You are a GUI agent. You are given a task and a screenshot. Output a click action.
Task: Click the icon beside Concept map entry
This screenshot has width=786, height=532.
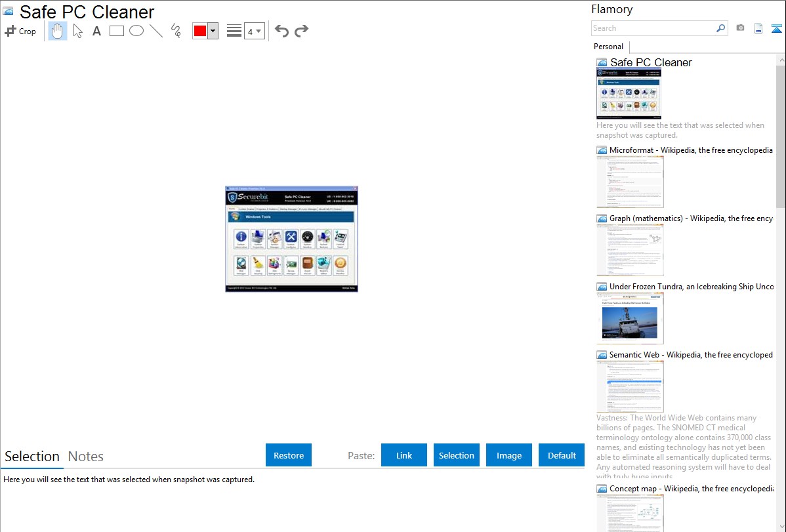[602, 489]
